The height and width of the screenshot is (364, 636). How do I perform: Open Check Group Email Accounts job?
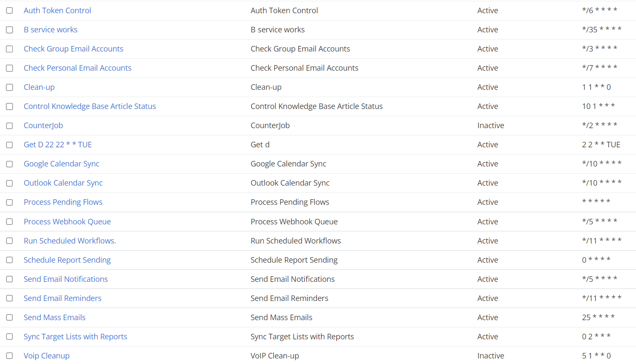[x=73, y=49]
